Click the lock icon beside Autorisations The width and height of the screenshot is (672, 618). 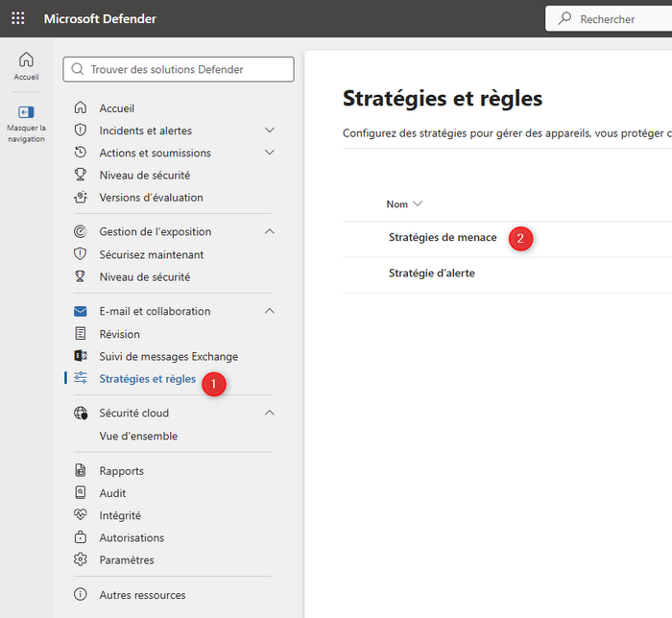(x=81, y=536)
